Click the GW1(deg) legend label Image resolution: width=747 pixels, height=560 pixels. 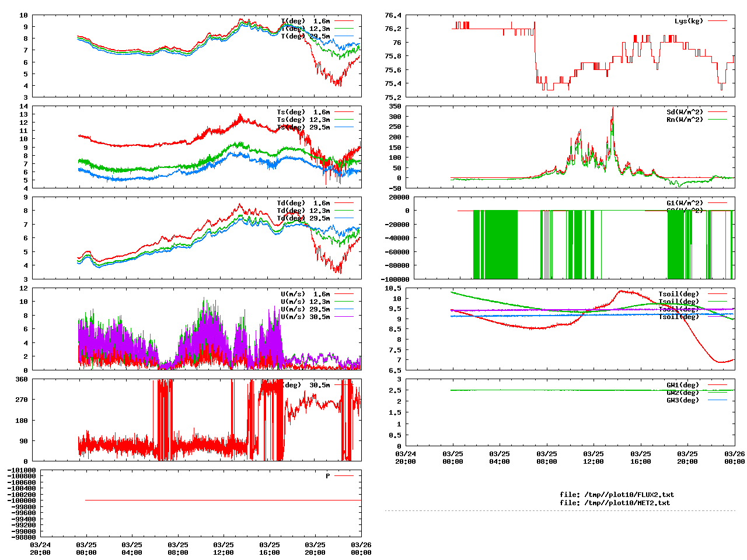683,385
